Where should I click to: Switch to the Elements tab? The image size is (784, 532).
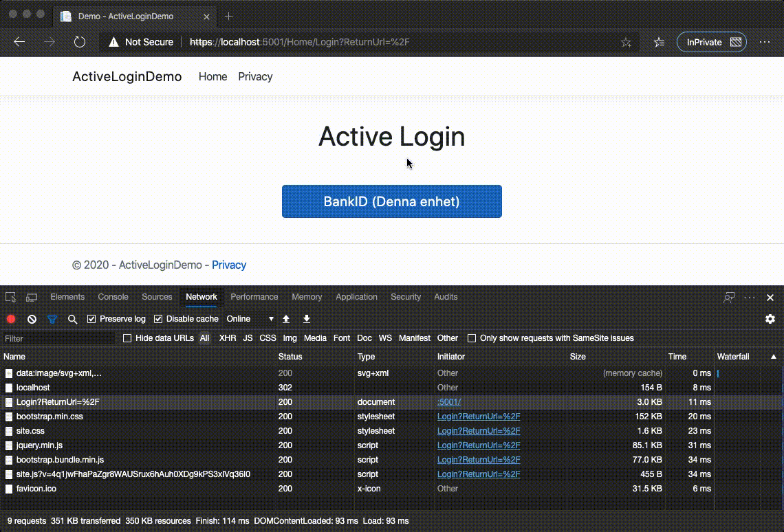click(67, 297)
